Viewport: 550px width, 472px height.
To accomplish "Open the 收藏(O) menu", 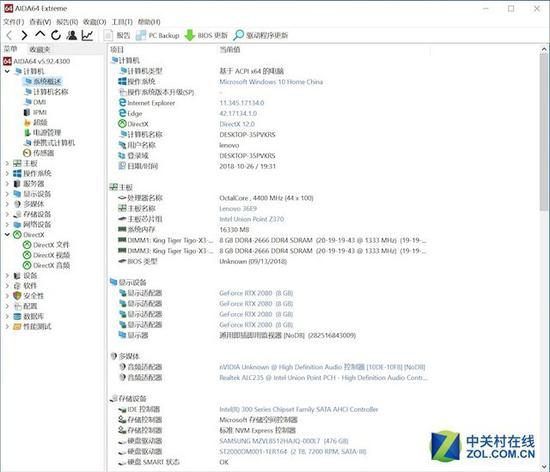I will tap(94, 22).
